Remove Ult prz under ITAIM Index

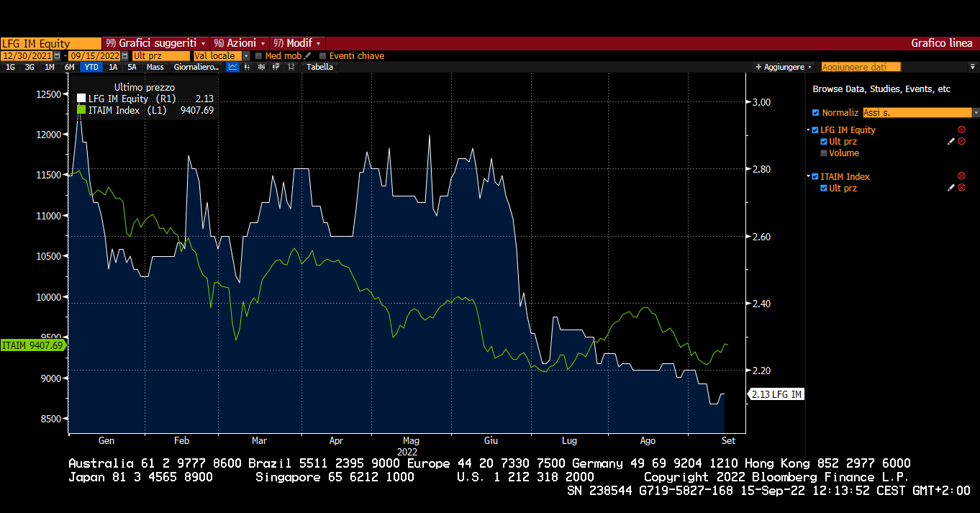pyautogui.click(x=961, y=188)
